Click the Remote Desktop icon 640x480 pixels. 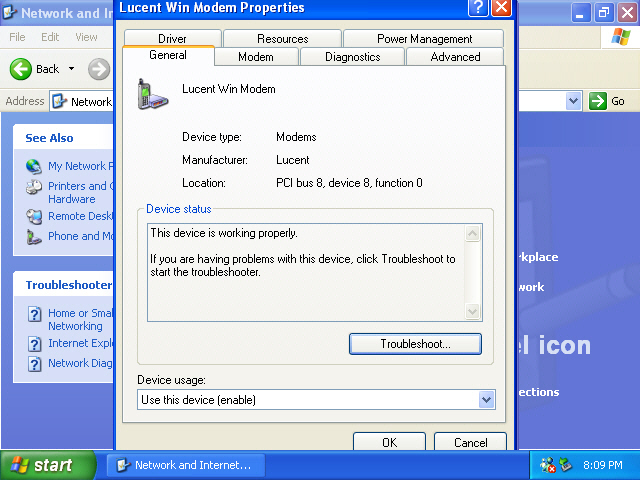pos(34,216)
